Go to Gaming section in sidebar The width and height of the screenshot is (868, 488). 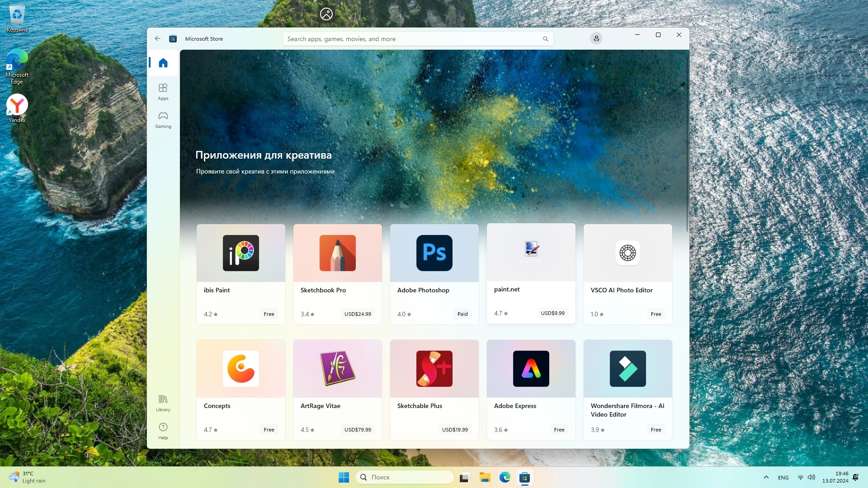pyautogui.click(x=163, y=120)
